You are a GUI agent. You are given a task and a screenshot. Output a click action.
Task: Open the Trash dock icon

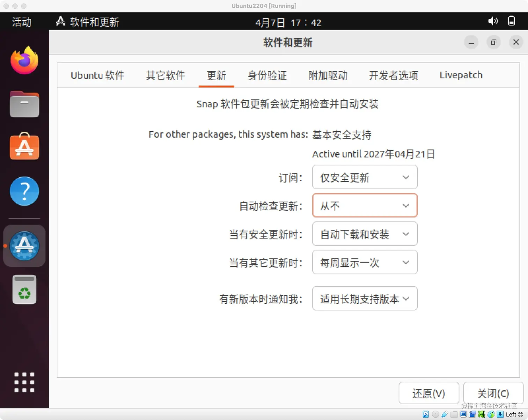[24, 289]
